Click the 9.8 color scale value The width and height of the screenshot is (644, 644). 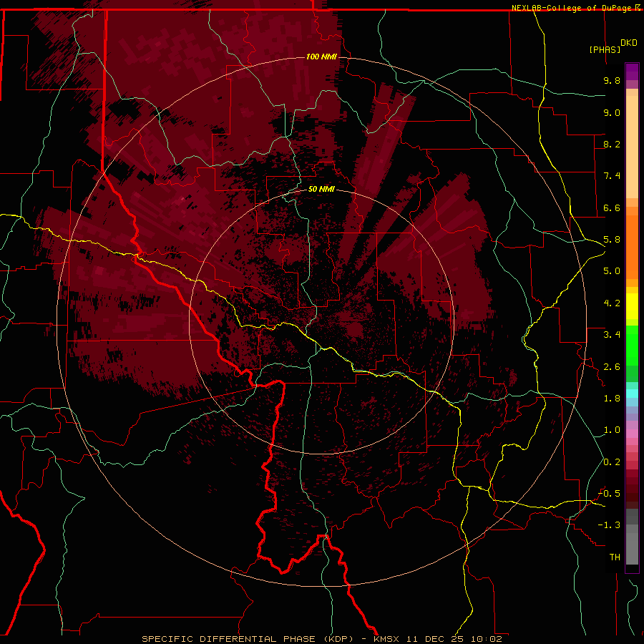(612, 81)
